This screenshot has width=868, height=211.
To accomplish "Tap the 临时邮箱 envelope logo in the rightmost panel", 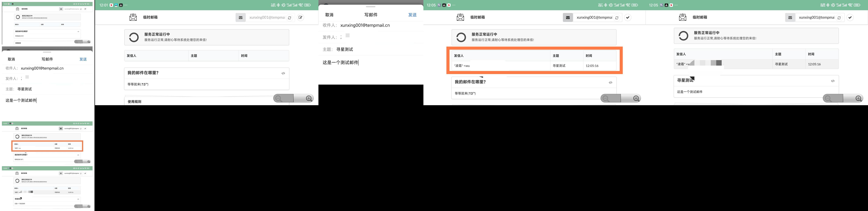I will point(682,17).
